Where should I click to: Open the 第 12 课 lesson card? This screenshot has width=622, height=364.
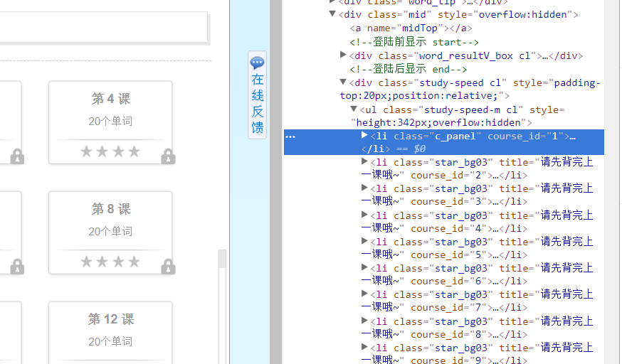click(111, 333)
